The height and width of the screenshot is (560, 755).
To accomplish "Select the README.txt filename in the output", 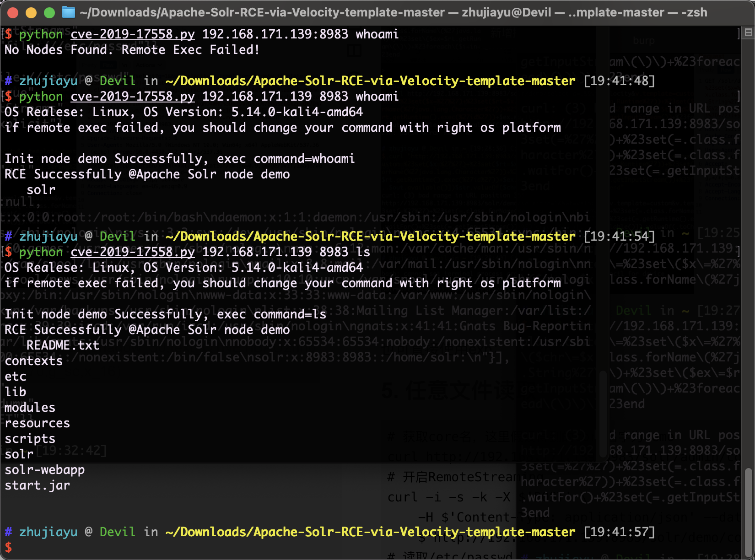I will pos(63,345).
